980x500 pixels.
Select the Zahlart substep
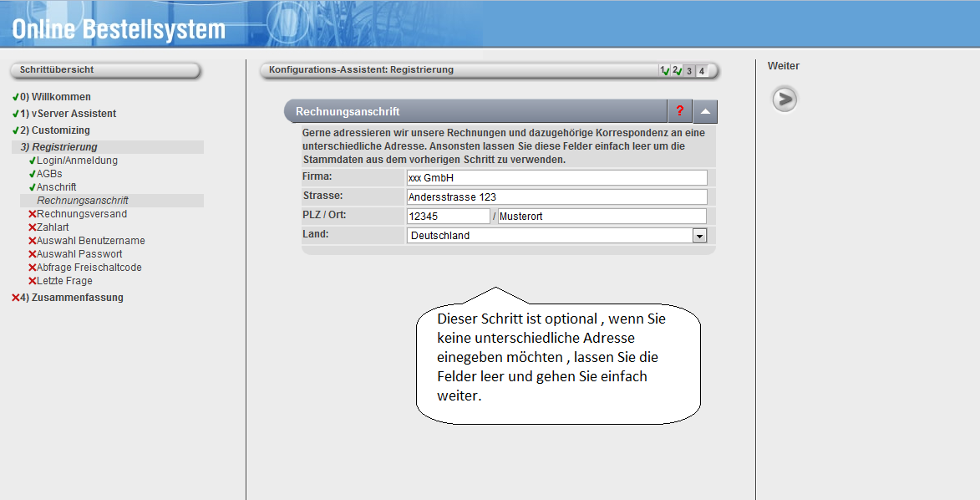[53, 227]
